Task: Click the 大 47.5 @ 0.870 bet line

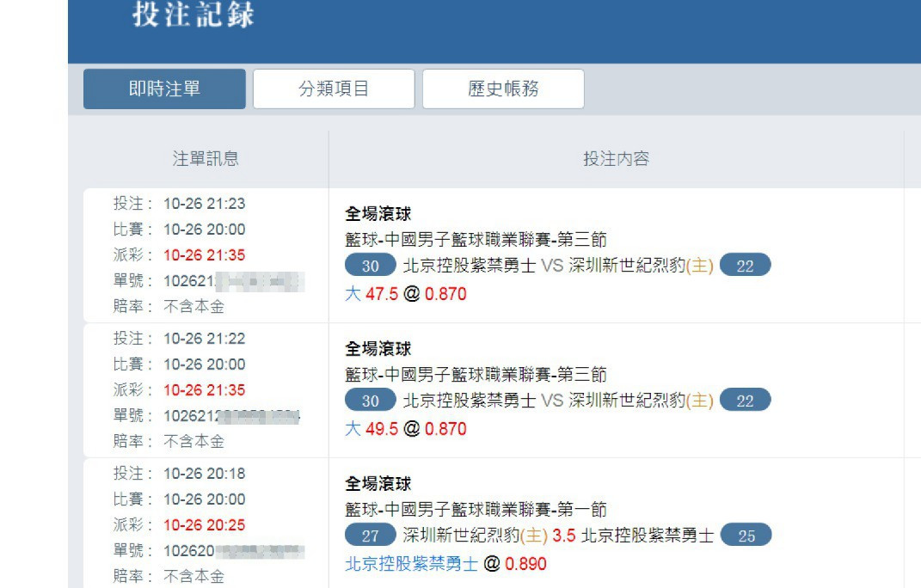Action: 406,294
